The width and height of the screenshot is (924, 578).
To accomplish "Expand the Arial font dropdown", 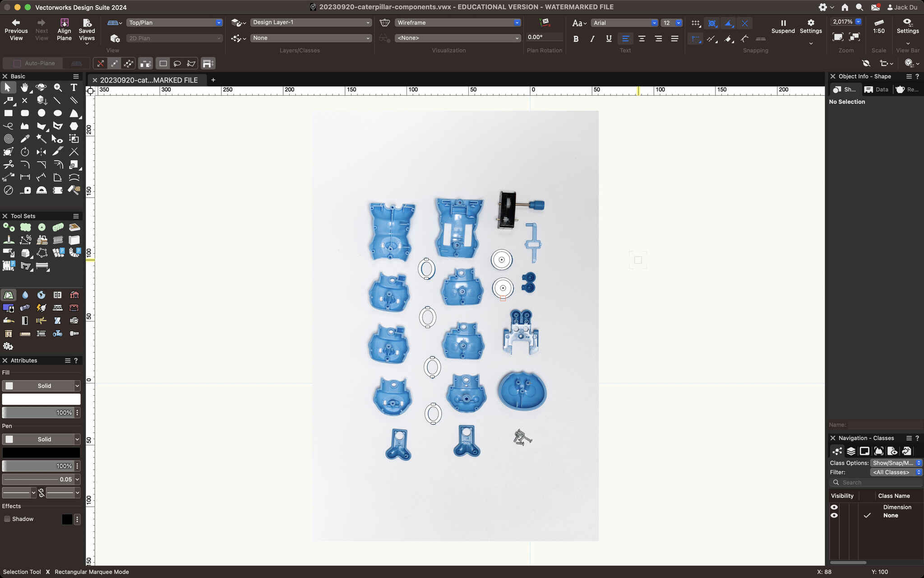I will click(x=624, y=23).
